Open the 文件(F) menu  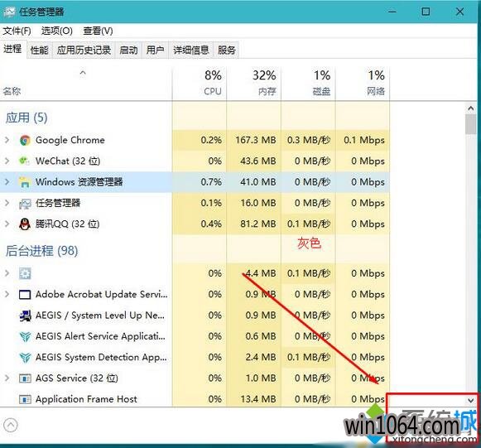point(17,31)
